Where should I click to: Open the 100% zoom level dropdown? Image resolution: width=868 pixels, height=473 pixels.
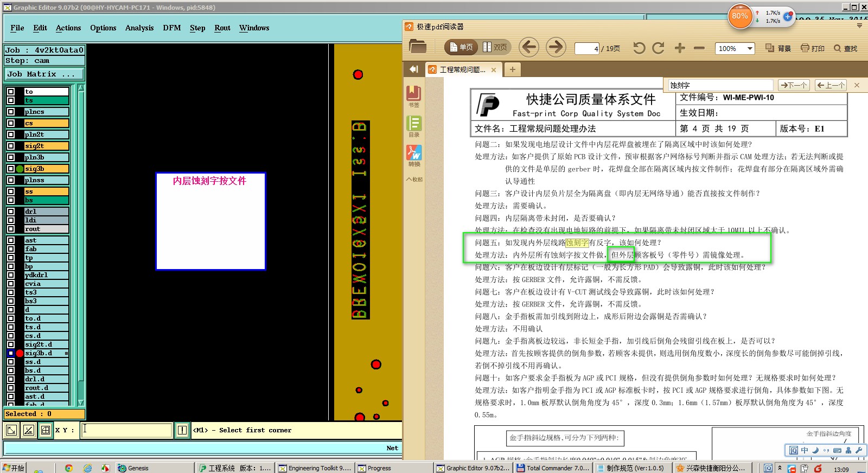tap(750, 48)
